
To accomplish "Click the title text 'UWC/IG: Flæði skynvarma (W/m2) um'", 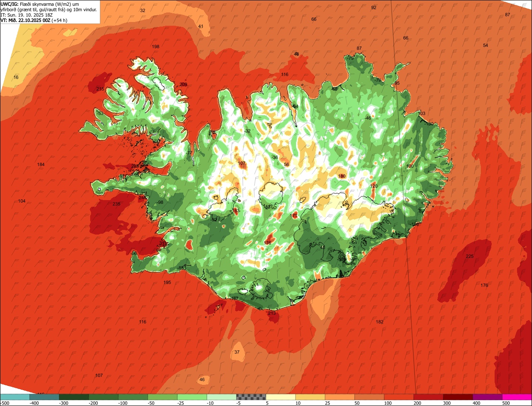I will click(x=40, y=3).
